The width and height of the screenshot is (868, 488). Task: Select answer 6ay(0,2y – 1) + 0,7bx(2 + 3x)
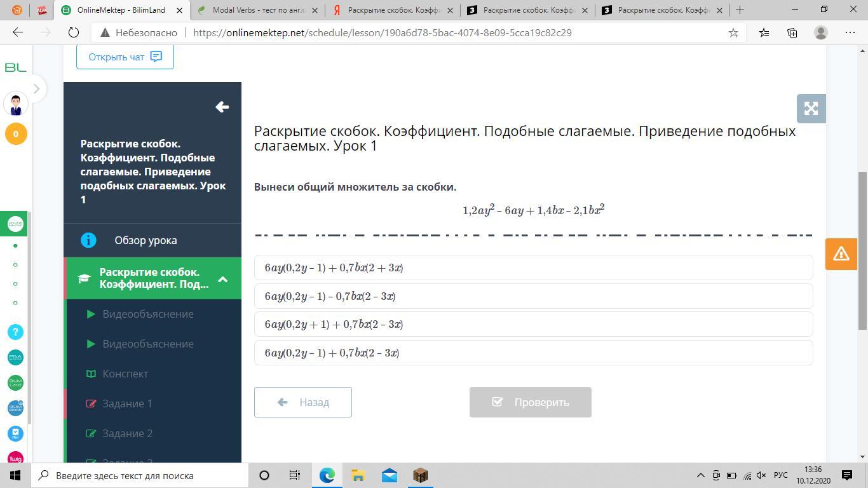point(533,268)
